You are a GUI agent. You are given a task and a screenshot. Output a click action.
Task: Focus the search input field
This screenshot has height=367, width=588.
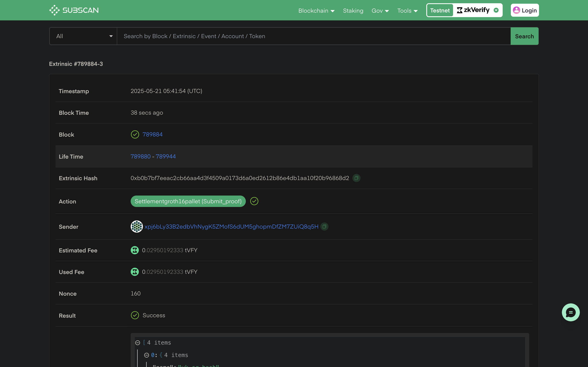click(313, 36)
